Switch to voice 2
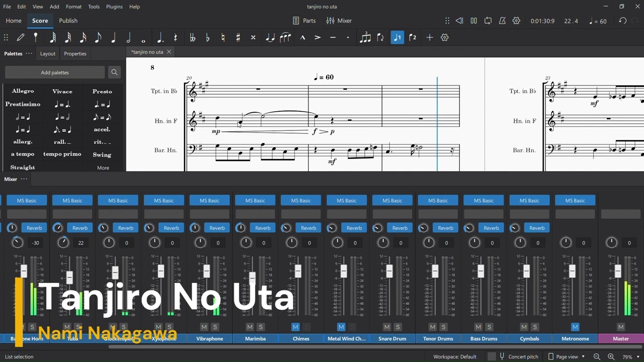This screenshot has height=362, width=644. click(413, 38)
